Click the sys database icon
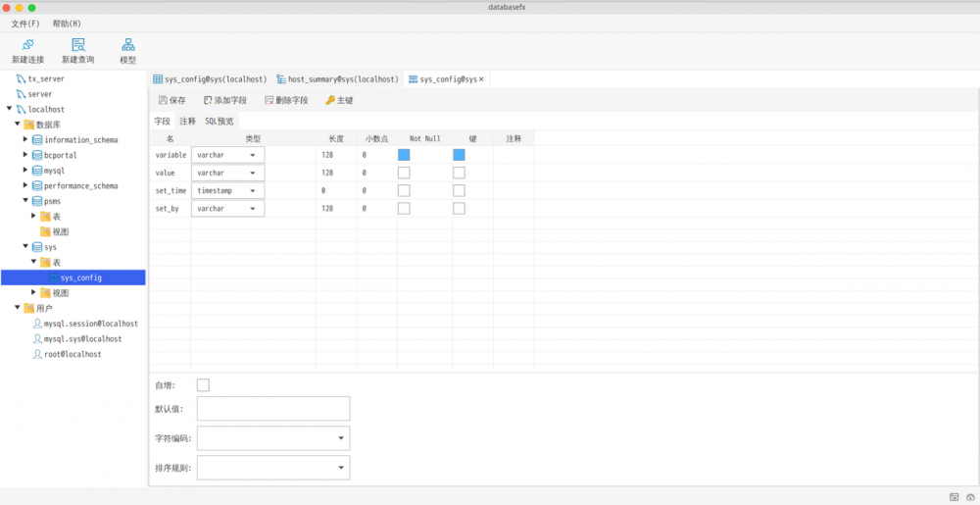The width and height of the screenshot is (980, 505). (37, 247)
